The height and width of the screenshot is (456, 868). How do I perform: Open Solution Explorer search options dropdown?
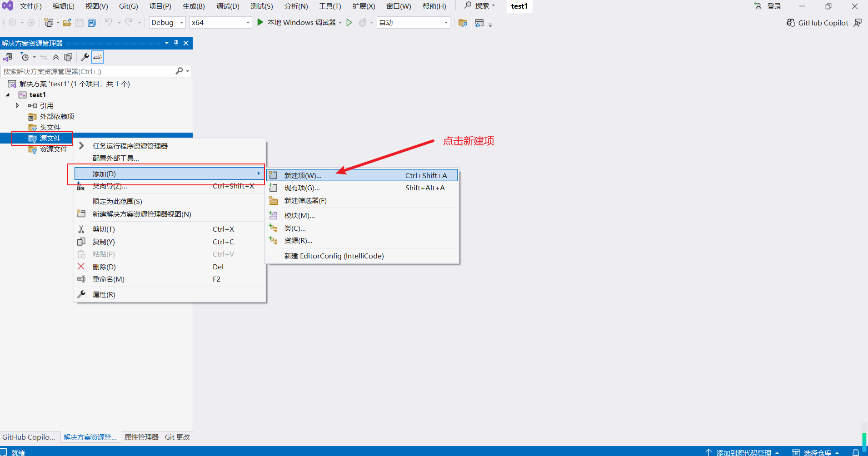187,71
